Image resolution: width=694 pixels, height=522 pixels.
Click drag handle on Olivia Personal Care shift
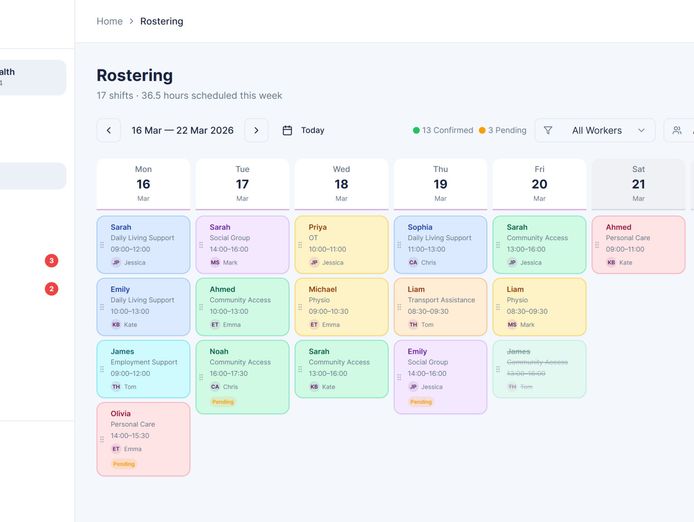(x=101, y=439)
